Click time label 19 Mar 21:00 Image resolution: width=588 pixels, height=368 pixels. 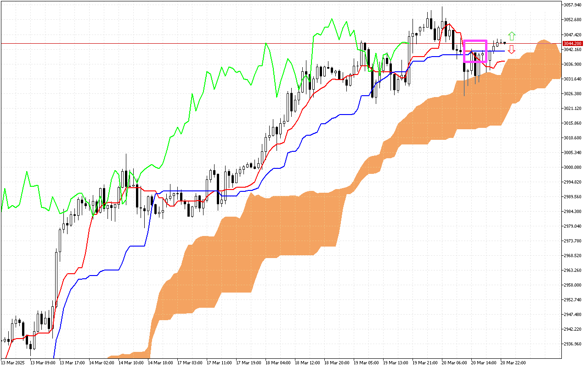pos(424,363)
